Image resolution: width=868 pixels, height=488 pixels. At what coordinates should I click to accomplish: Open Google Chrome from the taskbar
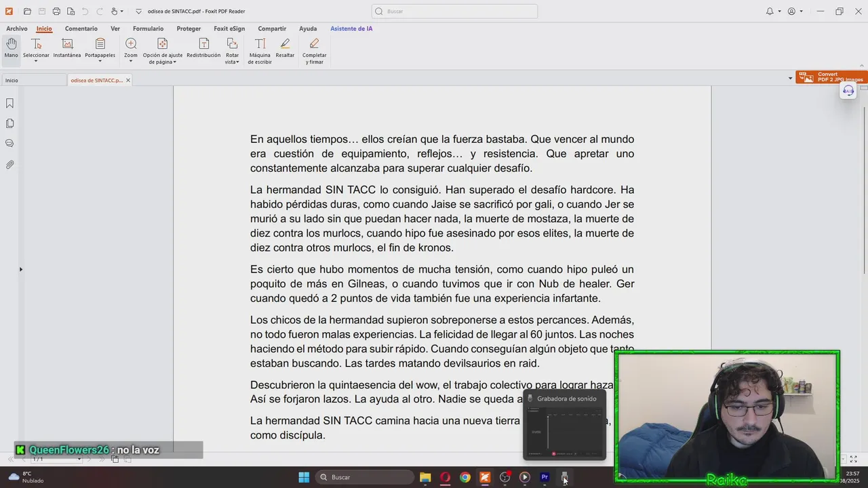(465, 477)
